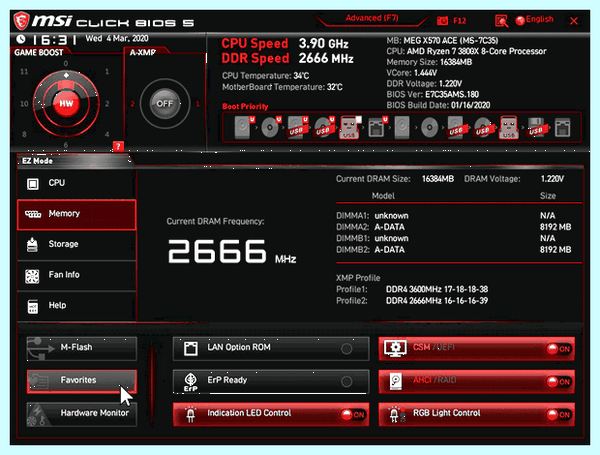The image size is (600, 455).
Task: Click the memory module icon in sidebar
Action: (33, 214)
